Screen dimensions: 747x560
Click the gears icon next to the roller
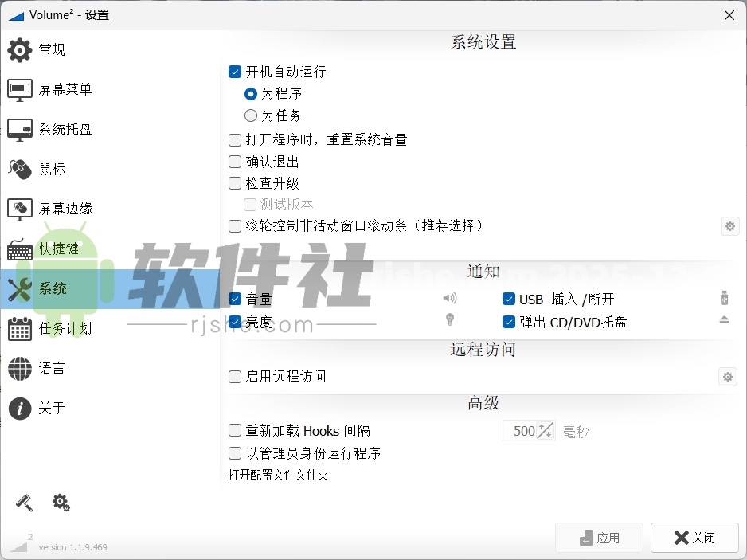point(61,503)
